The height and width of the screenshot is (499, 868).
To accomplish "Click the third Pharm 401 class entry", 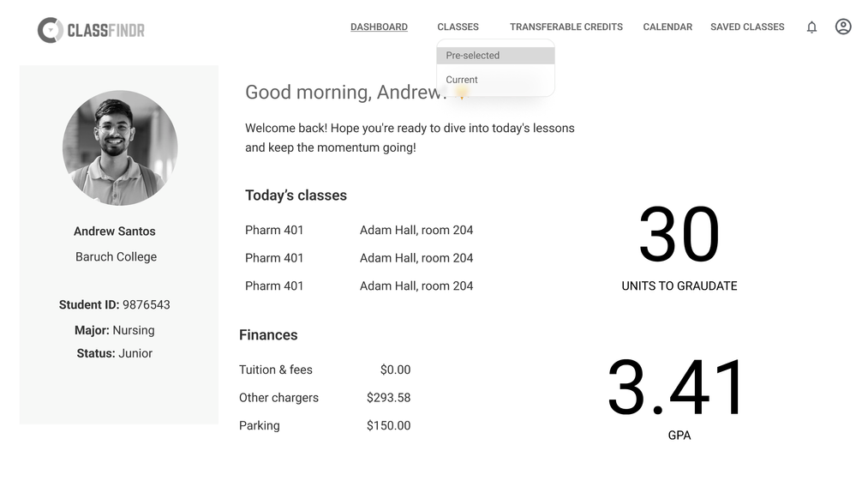I will click(359, 286).
